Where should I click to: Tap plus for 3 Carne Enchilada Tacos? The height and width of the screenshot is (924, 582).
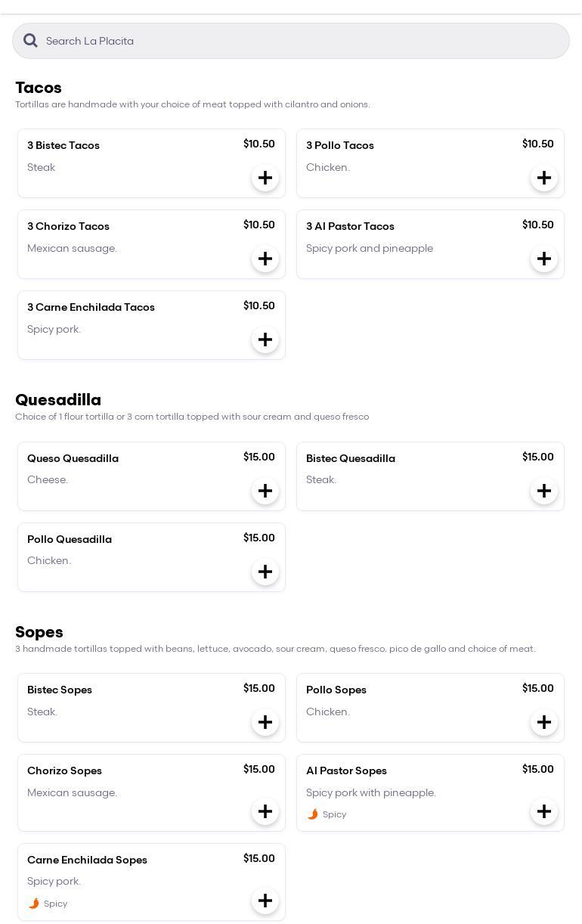click(x=265, y=340)
